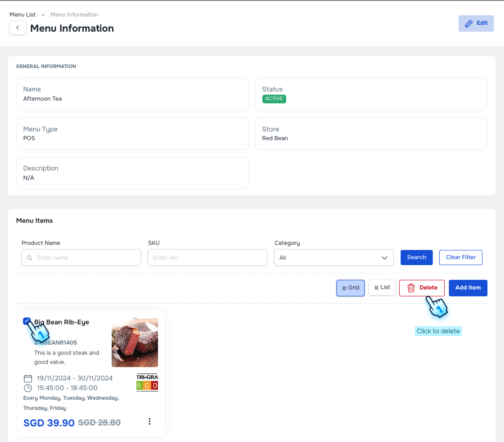Uncheck the Big Bean Rib-Eye checkbox

click(26, 321)
